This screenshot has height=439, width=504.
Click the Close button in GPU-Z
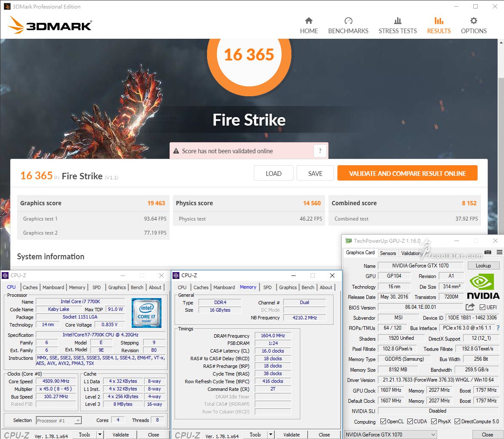coord(487,434)
